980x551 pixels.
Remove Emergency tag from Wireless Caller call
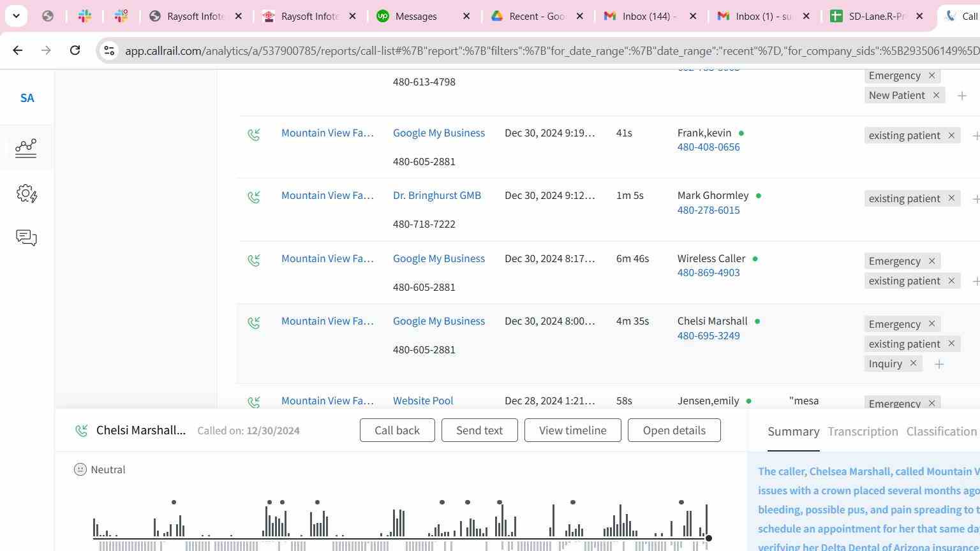[932, 261]
